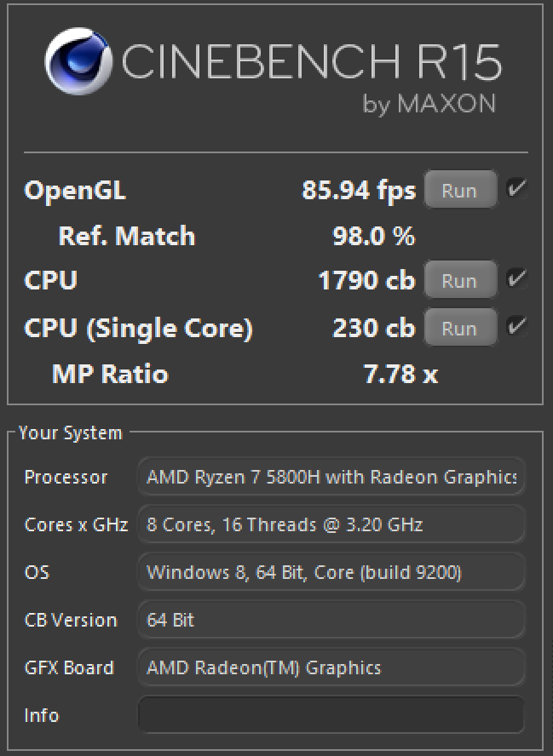The width and height of the screenshot is (553, 756).
Task: Run the OpenGL benchmark
Action: point(459,191)
